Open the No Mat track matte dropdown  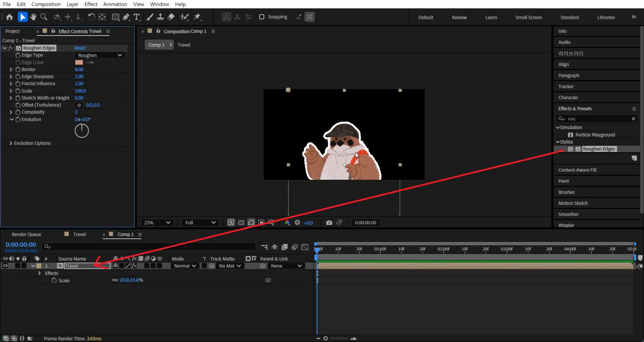[x=229, y=266]
